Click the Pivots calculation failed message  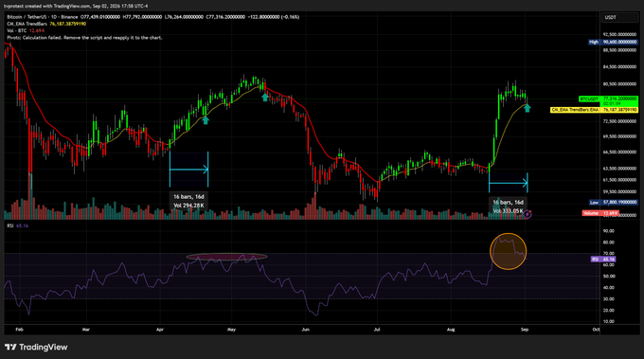tap(84, 38)
